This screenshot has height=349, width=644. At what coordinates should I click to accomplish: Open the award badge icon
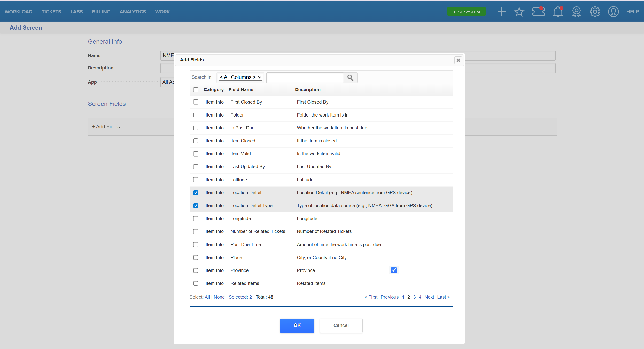(x=576, y=12)
